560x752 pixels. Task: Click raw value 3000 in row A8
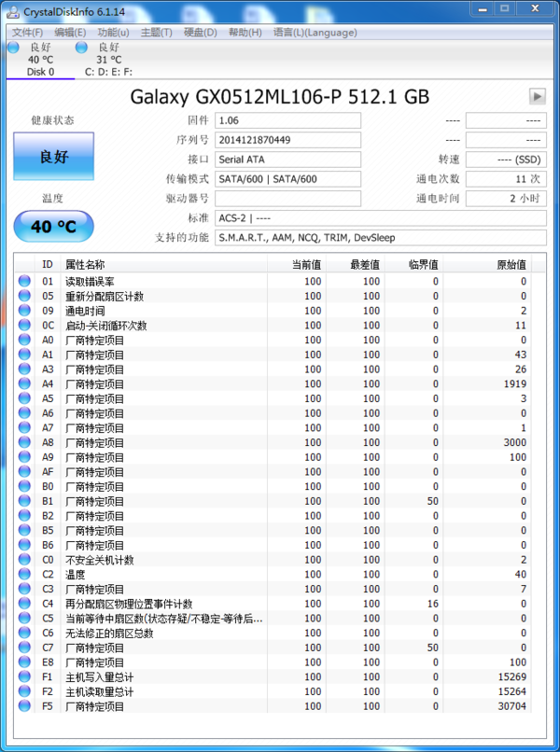[515, 442]
